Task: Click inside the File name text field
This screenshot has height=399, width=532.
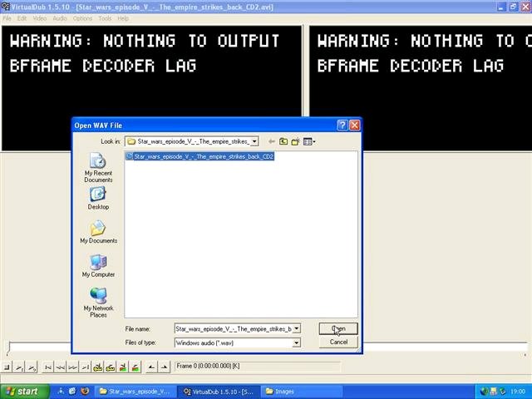Action: [x=234, y=329]
